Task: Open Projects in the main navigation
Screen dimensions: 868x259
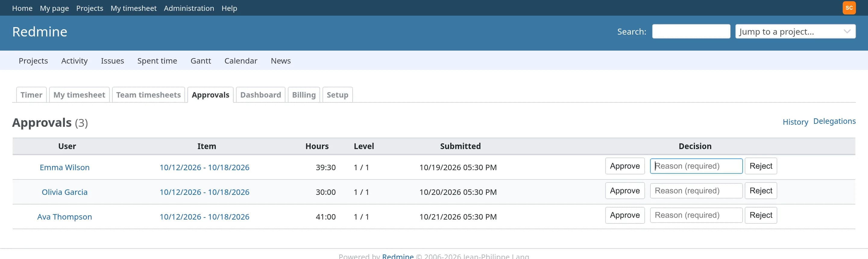Action: [33, 61]
